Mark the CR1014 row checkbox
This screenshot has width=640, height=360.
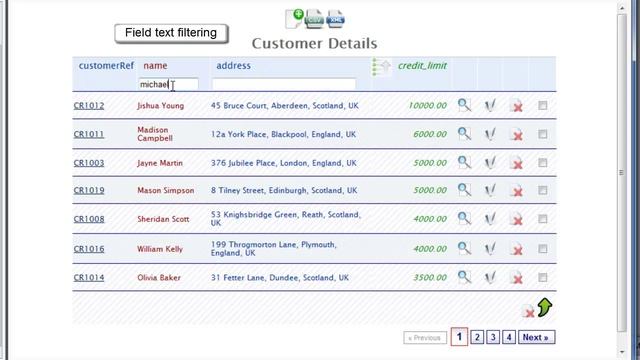tap(542, 277)
